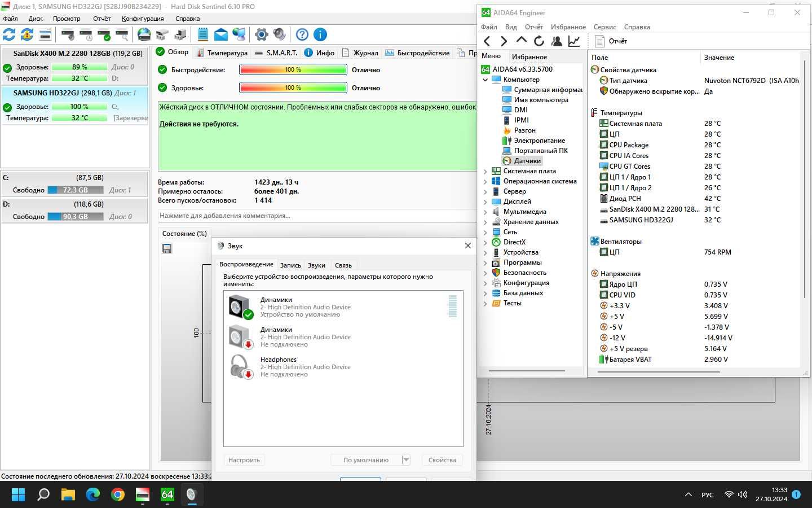Open Windows Start menu on the taskbar
812x508 pixels.
pos(18,495)
